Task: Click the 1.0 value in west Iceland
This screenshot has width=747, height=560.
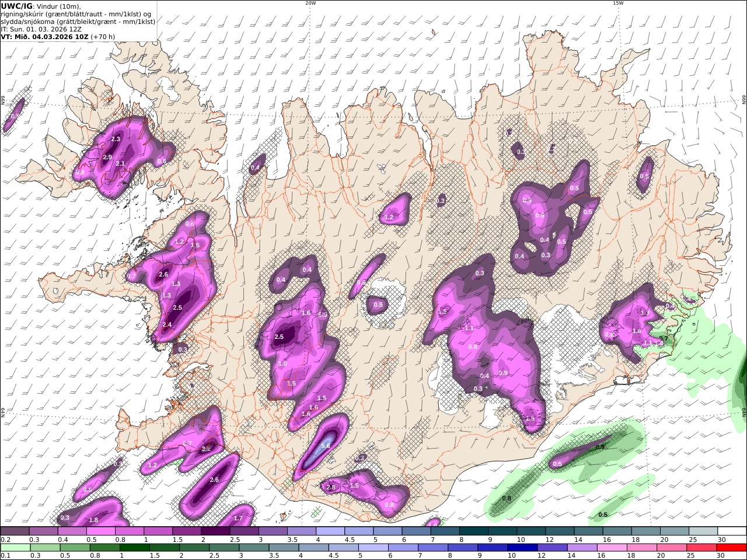Action: [282, 364]
